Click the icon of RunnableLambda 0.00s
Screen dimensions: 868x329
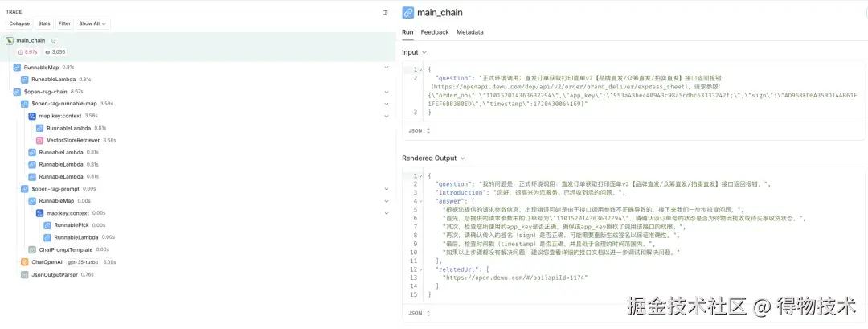[47, 237]
